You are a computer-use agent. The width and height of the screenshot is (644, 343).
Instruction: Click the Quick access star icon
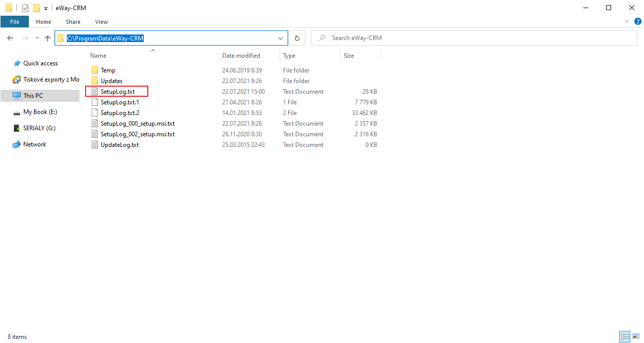[x=16, y=63]
